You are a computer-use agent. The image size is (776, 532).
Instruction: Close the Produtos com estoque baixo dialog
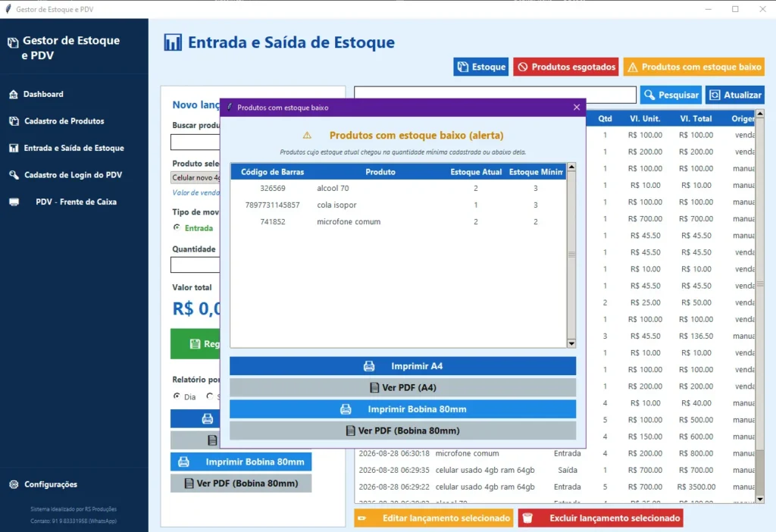[577, 108]
